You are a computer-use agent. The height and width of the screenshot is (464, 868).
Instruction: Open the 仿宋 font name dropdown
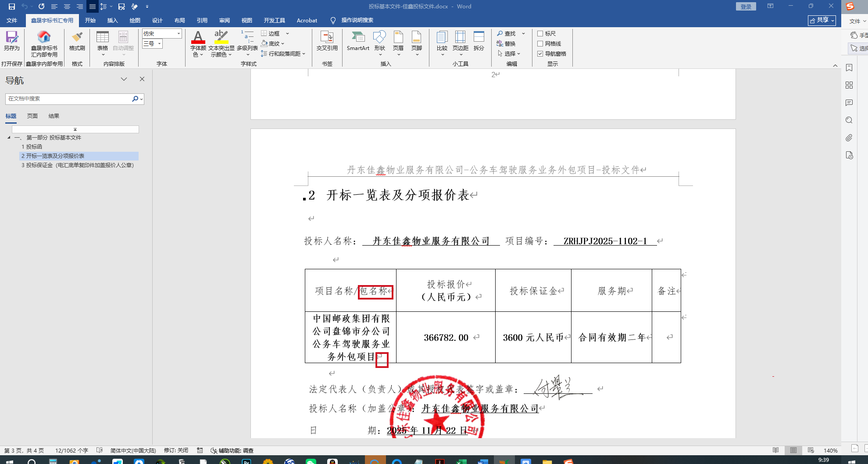(179, 33)
